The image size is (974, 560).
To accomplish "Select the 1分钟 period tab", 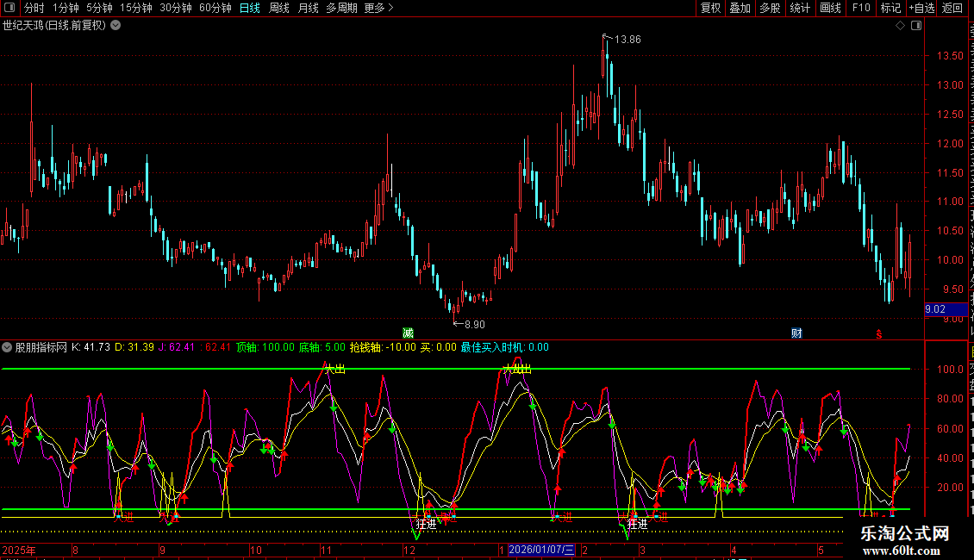I will pos(66,8).
